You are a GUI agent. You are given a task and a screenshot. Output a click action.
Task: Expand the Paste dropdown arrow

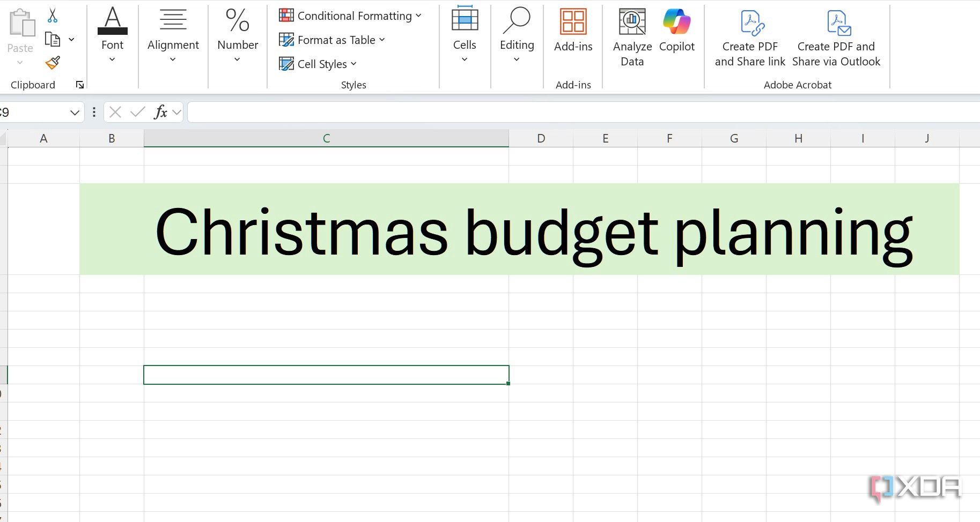[x=20, y=62]
